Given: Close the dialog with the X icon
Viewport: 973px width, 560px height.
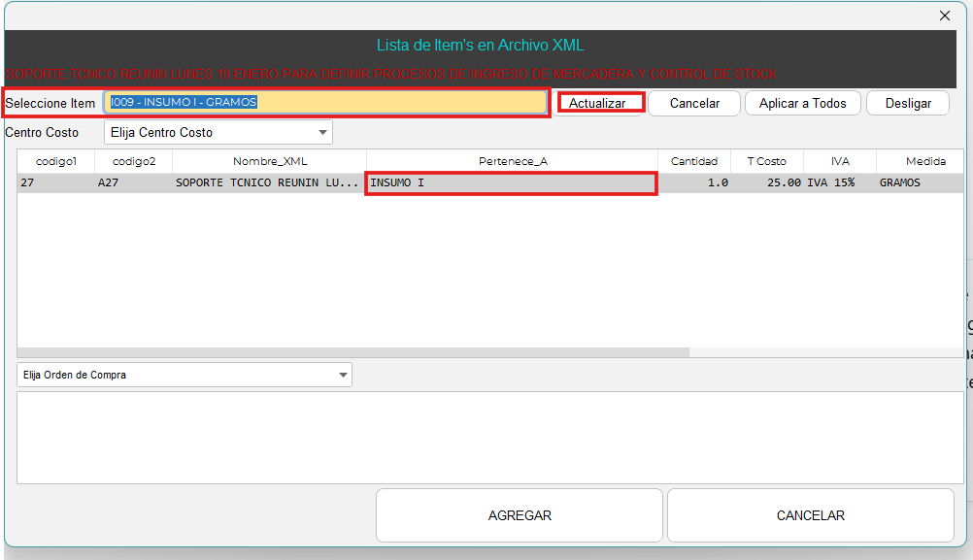Looking at the screenshot, I should point(944,16).
